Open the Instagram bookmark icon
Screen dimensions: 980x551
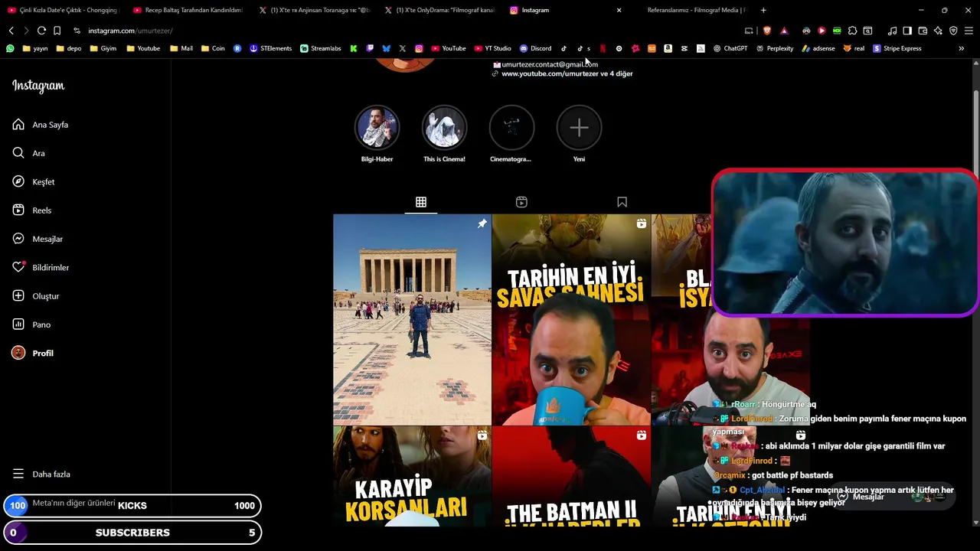pos(419,48)
